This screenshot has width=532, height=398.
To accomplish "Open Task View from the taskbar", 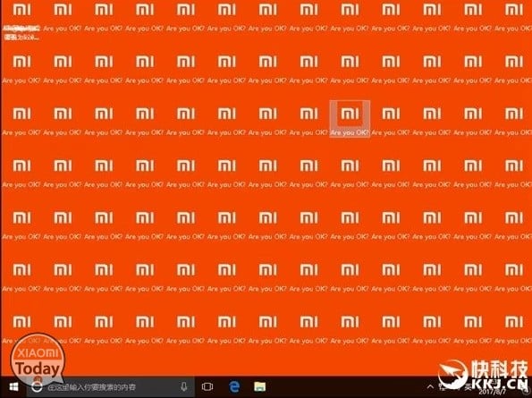I will click(207, 386).
